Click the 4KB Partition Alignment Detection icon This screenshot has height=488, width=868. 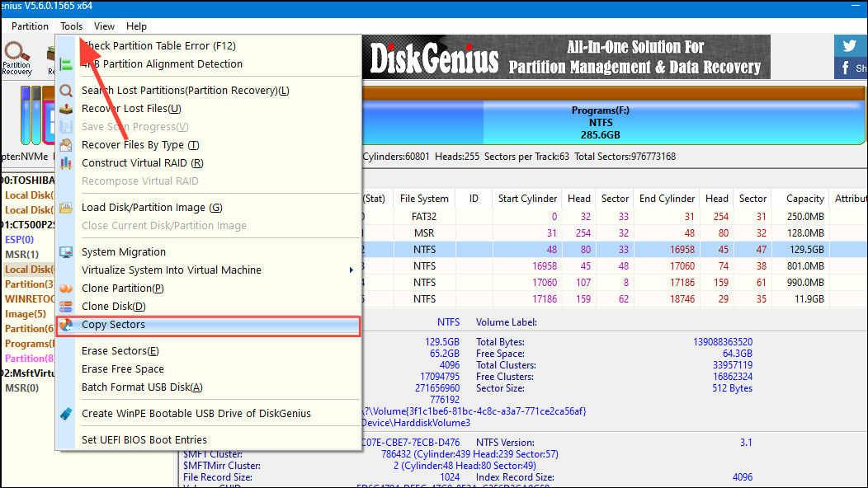click(66, 64)
